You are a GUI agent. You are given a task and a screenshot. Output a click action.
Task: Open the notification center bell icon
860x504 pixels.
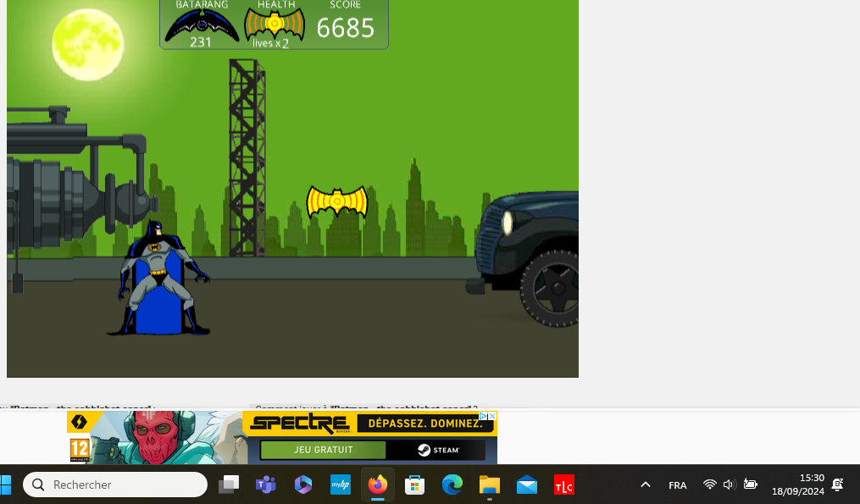[x=837, y=485]
